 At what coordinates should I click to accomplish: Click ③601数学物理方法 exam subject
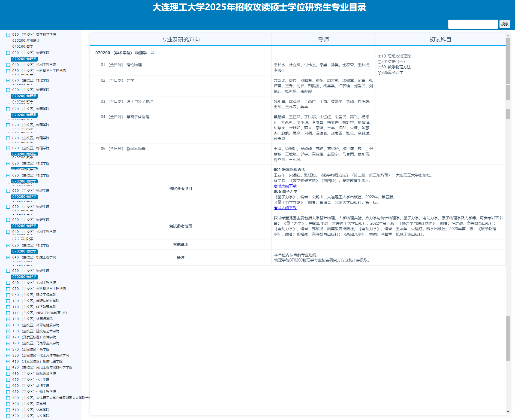tap(394, 67)
